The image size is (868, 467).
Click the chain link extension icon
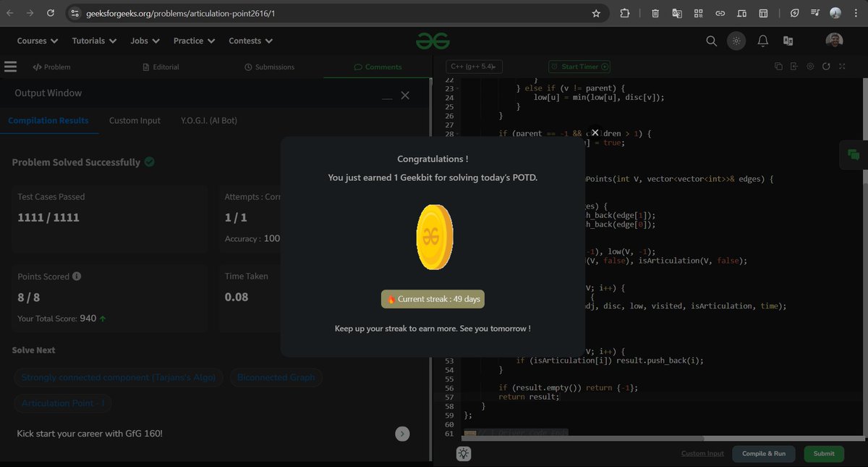pos(720,13)
